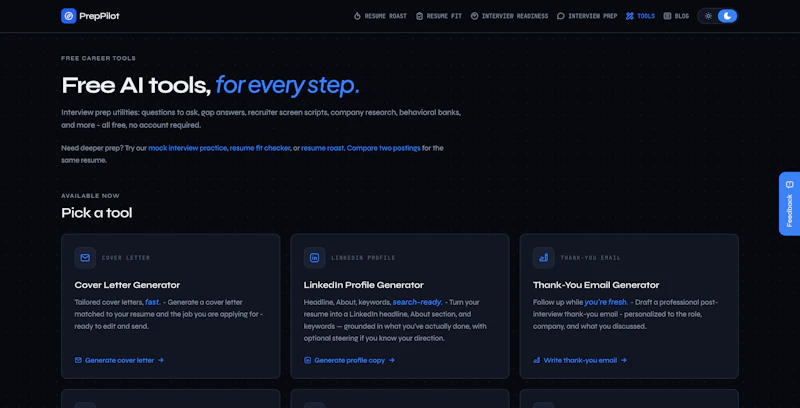Open the Feedback side tab

point(789,203)
